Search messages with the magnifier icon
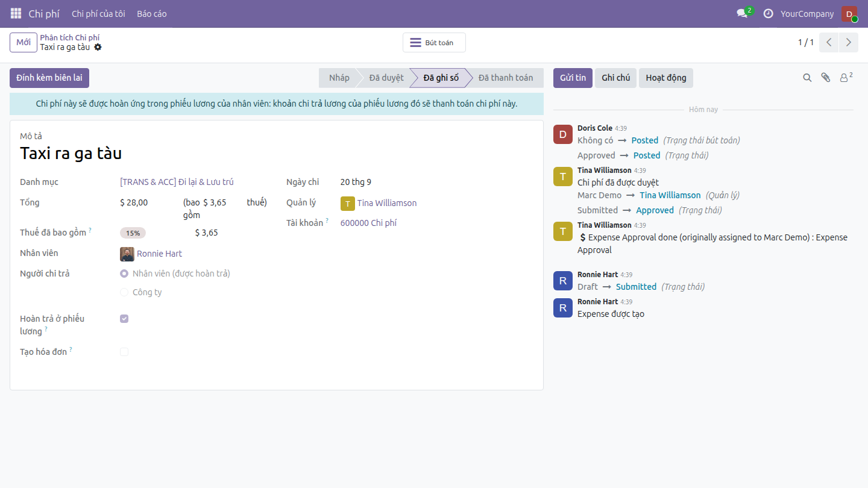This screenshot has width=868, height=488. tap(807, 78)
